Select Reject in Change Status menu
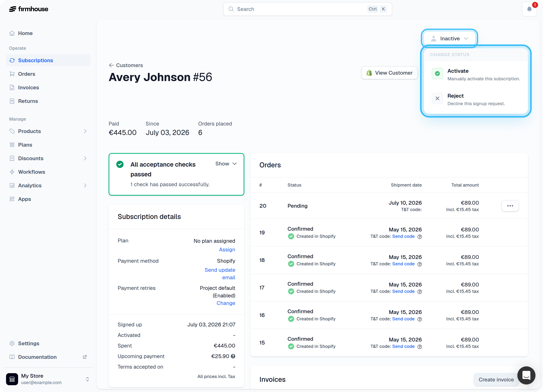This screenshot has width=543, height=392. tap(476, 99)
